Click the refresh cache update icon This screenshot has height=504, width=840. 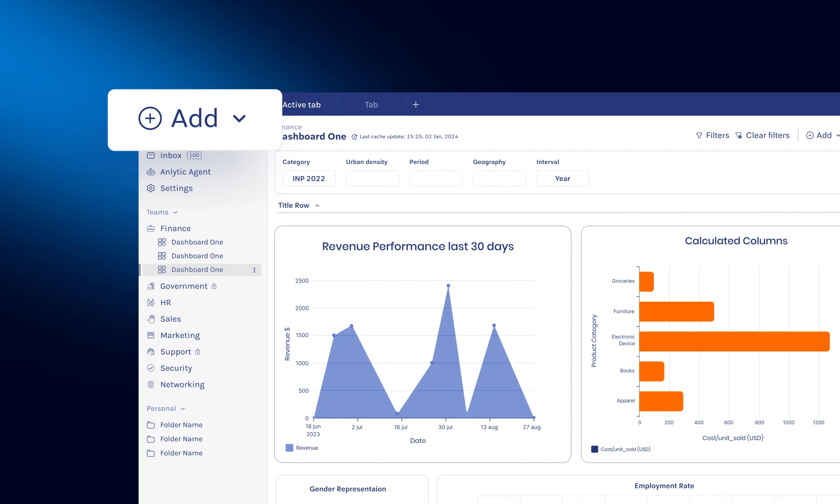tap(354, 137)
